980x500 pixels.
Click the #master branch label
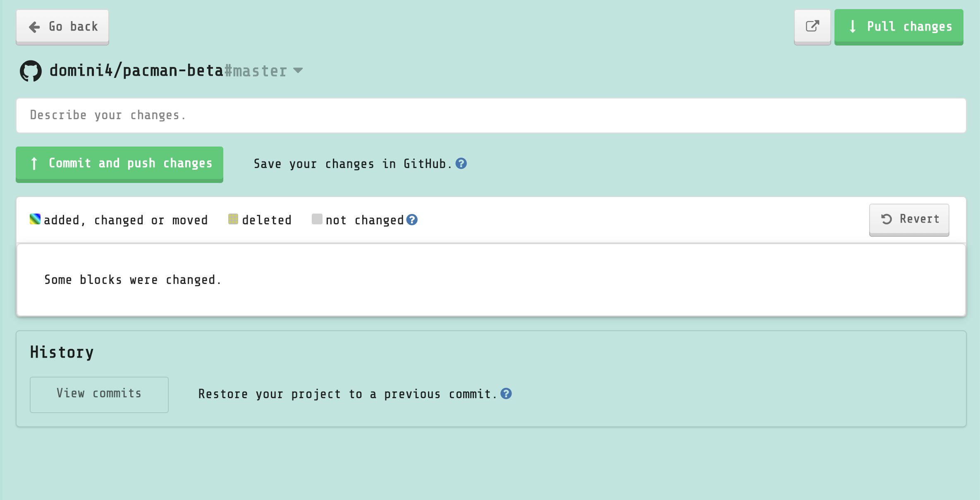pos(256,71)
